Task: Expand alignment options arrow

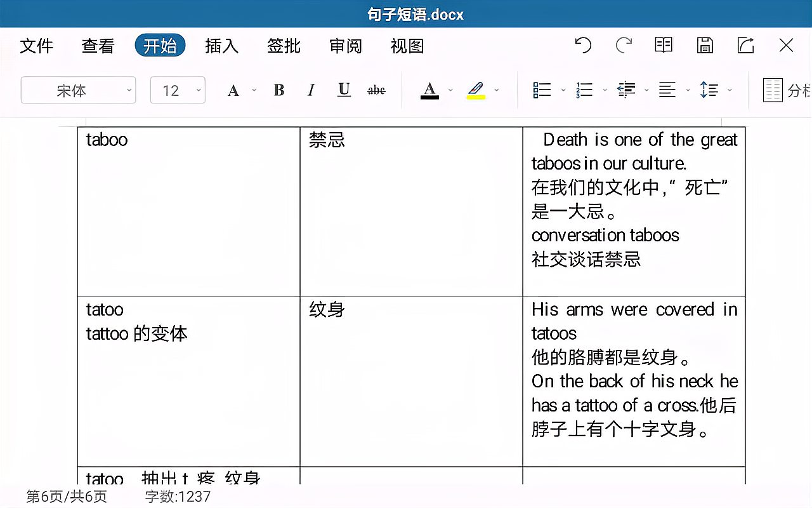Action: click(x=688, y=90)
